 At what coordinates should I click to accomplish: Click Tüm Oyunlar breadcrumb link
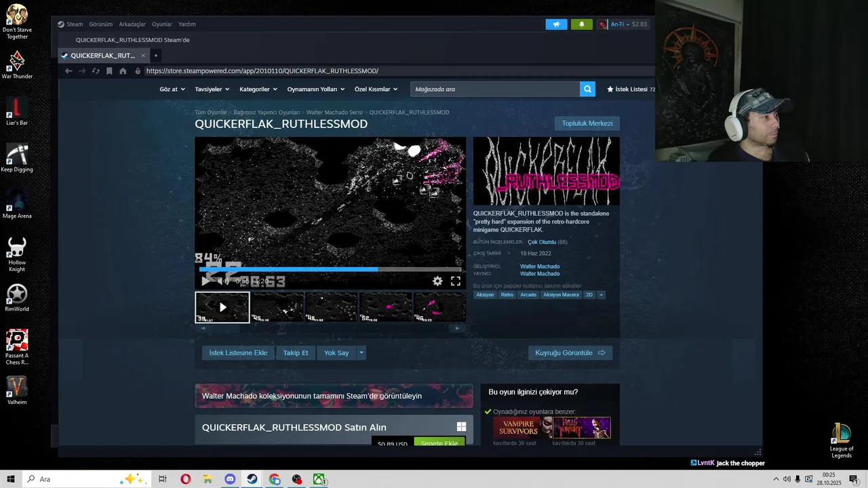coord(211,113)
